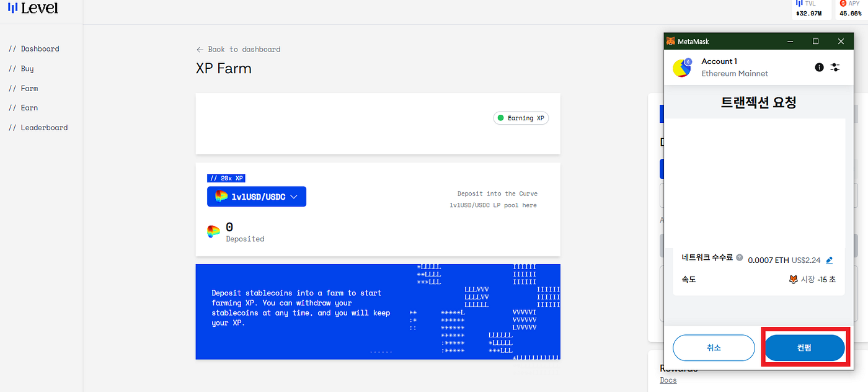Click the 컨펌 confirm button
The image size is (868, 392).
tap(805, 348)
